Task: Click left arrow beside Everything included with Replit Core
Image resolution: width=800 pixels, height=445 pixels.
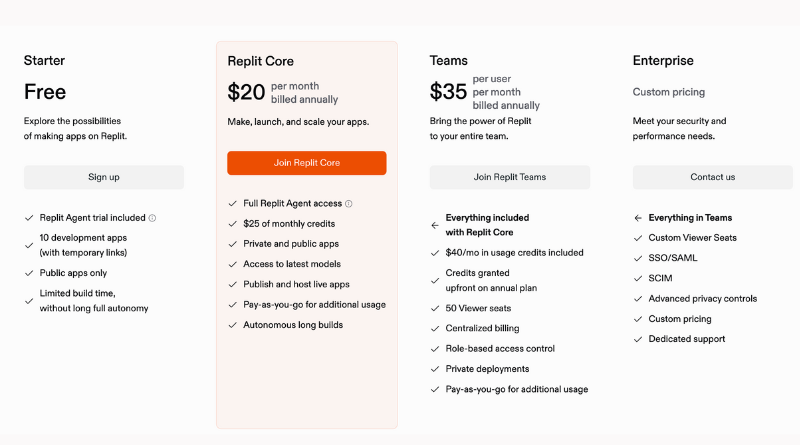Action: click(x=434, y=225)
